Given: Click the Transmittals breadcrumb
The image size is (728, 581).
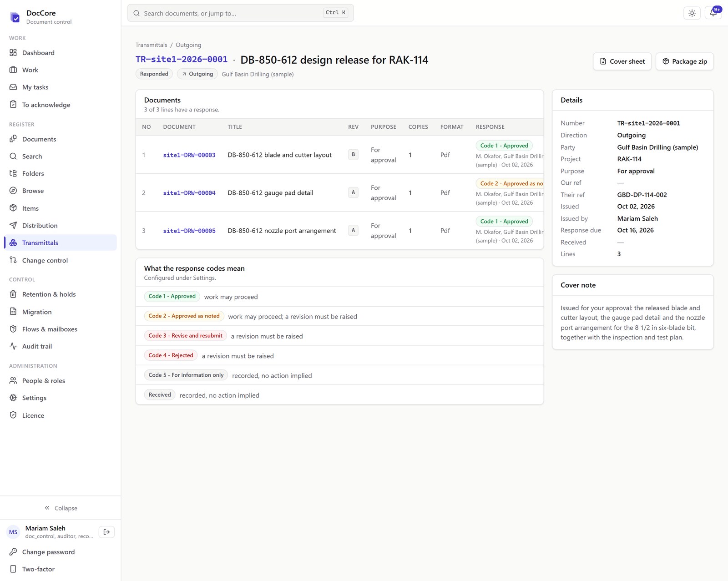Looking at the screenshot, I should pyautogui.click(x=151, y=45).
